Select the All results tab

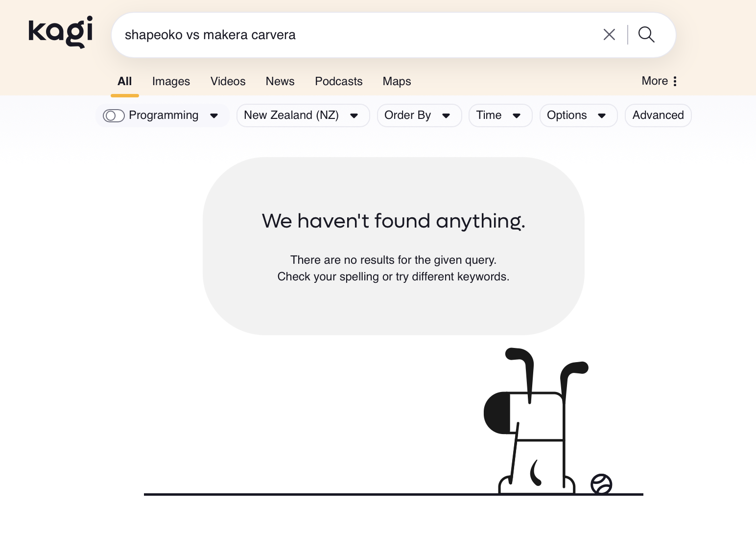click(125, 81)
